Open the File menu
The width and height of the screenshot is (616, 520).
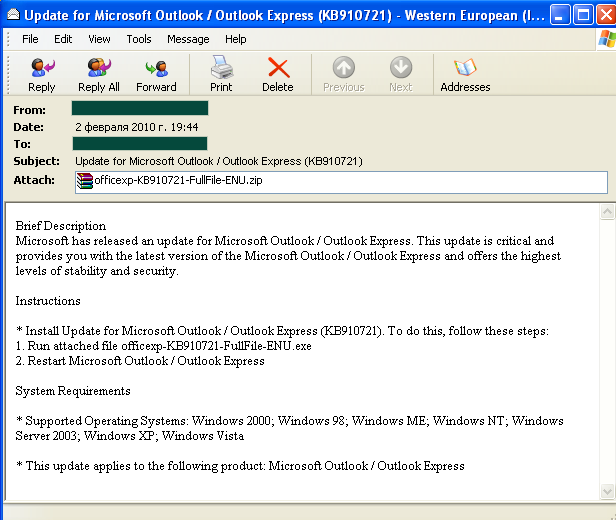pos(30,39)
